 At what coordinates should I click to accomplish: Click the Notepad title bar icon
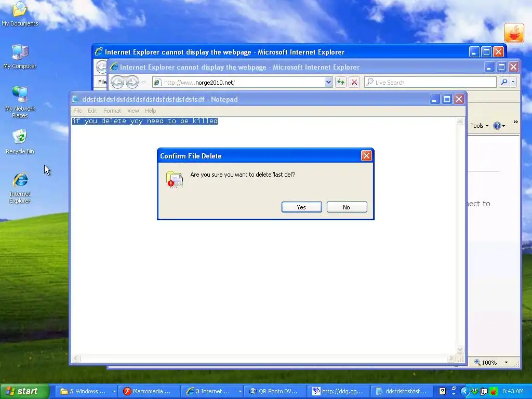point(76,99)
